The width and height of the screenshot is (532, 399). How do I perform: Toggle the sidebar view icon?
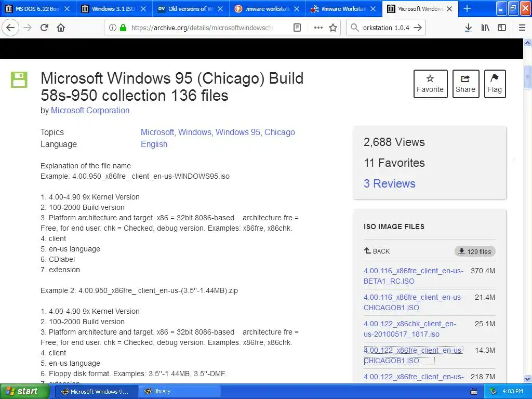pyautogui.click(x=502, y=28)
